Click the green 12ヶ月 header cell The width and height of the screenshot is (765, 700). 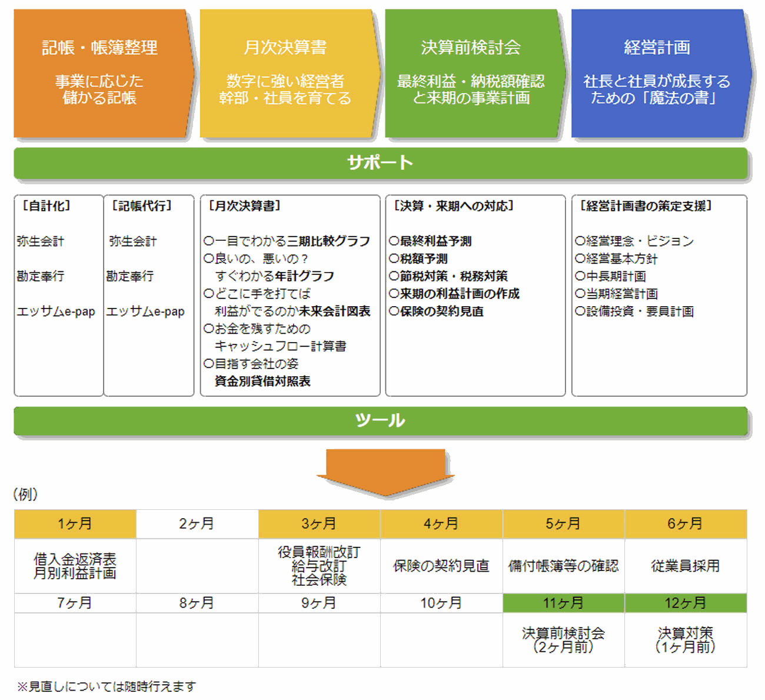pos(686,603)
